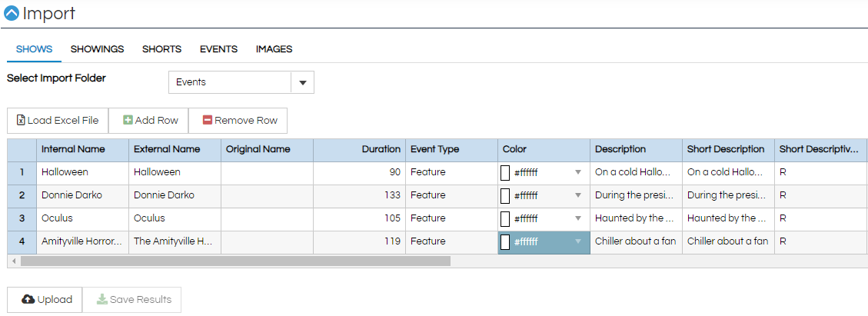Click the cell Amityville Horror...
Screen dimensions: 868x316
click(x=83, y=241)
